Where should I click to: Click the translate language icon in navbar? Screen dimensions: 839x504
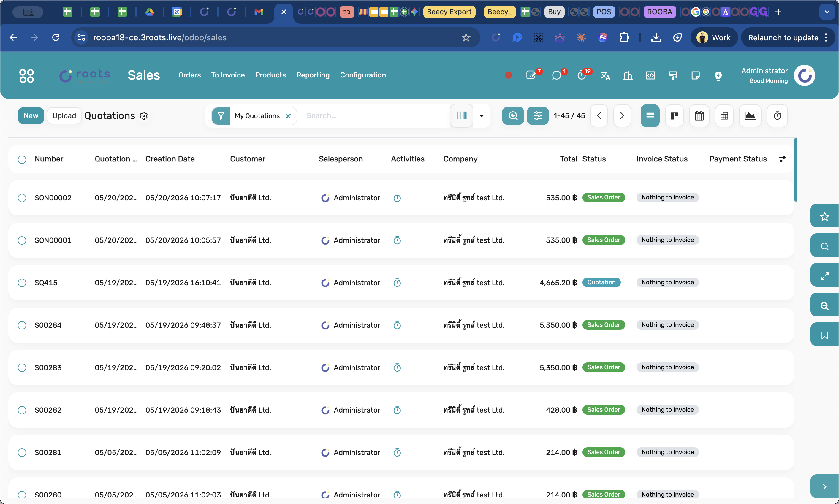click(605, 75)
